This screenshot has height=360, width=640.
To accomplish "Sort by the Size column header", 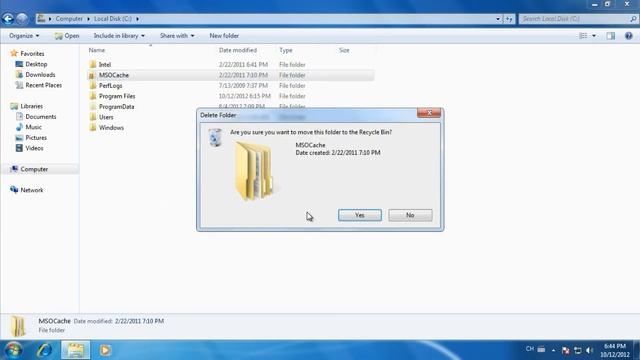I will click(344, 50).
